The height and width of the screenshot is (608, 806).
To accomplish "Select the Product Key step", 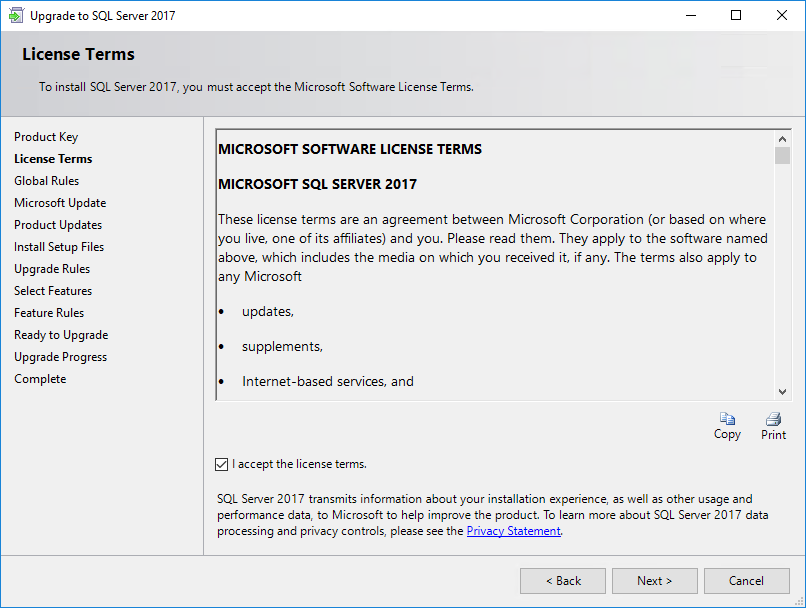I will point(46,137).
